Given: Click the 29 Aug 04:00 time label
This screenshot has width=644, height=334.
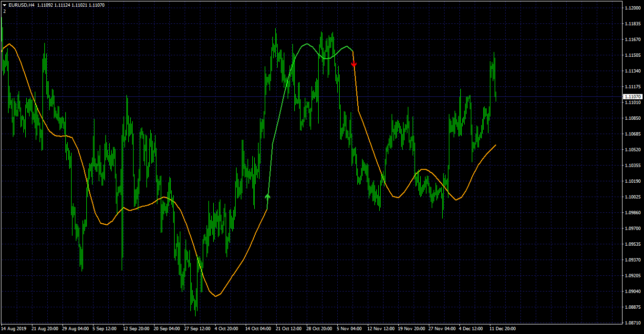Looking at the screenshot, I should [75, 329].
